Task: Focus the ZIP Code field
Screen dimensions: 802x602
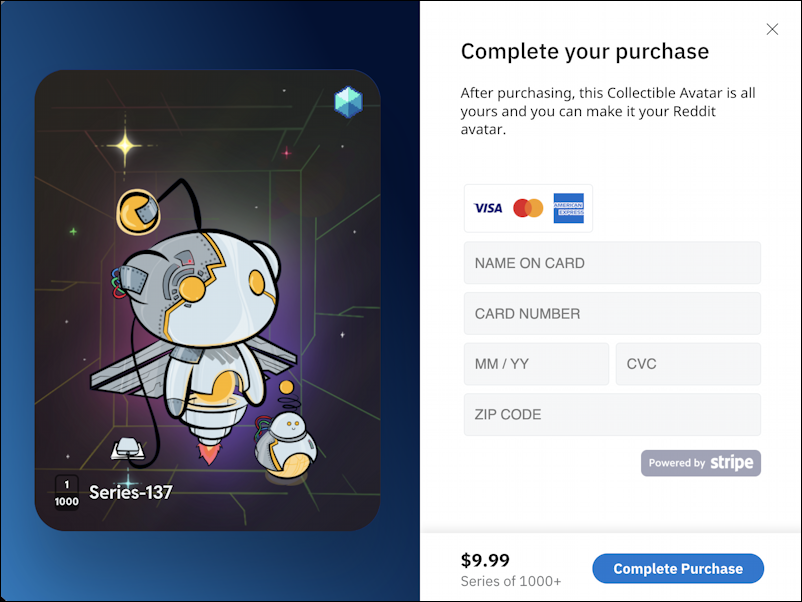Action: (x=612, y=414)
